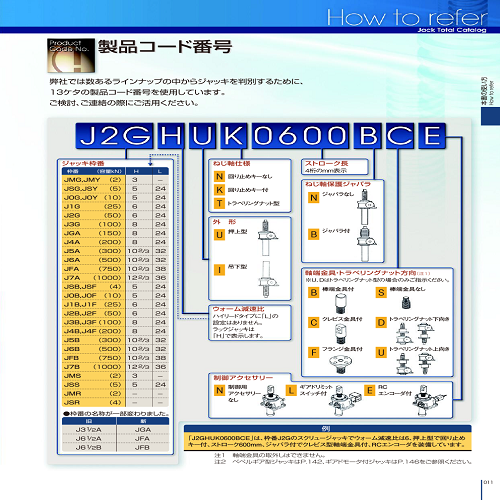Screen dimensions: 500x500
Task: Select orange N icon for 回り止めキーなし
Action: click(x=219, y=176)
